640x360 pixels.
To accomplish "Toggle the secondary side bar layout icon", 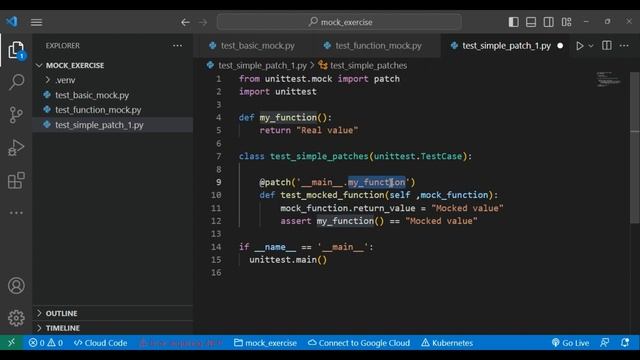I will coord(549,22).
